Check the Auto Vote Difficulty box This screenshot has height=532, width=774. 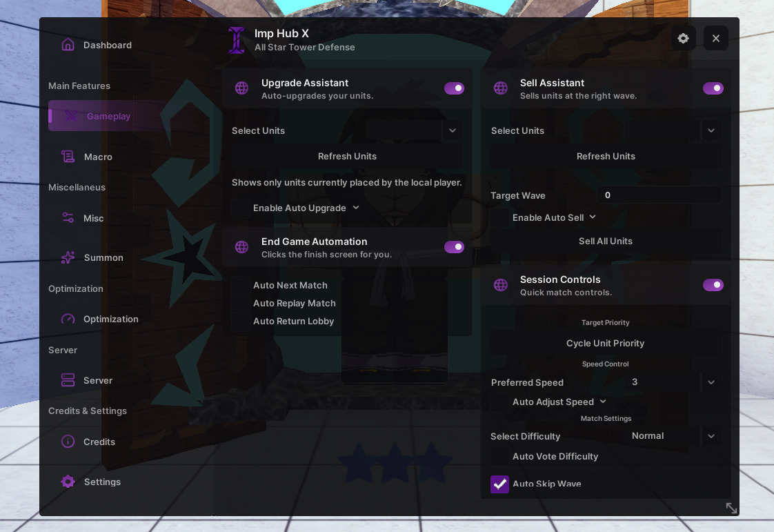pyautogui.click(x=499, y=456)
